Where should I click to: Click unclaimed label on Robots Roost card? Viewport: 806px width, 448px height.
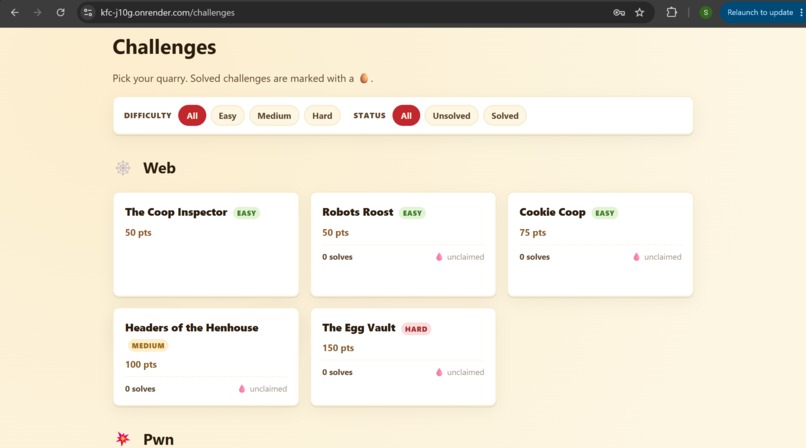pyautogui.click(x=465, y=257)
